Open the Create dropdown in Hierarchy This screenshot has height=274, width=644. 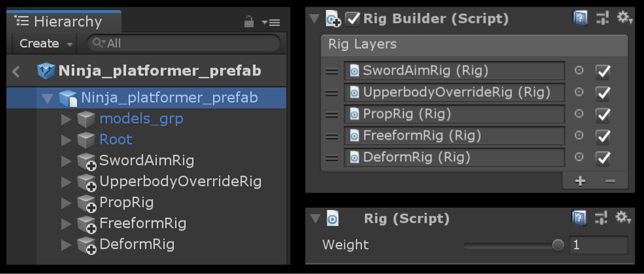coord(45,44)
